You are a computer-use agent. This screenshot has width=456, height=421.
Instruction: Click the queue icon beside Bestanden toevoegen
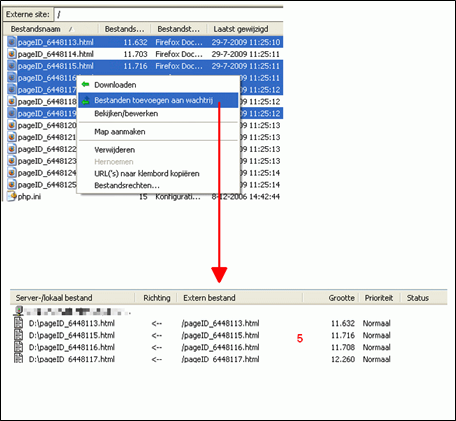(x=86, y=100)
